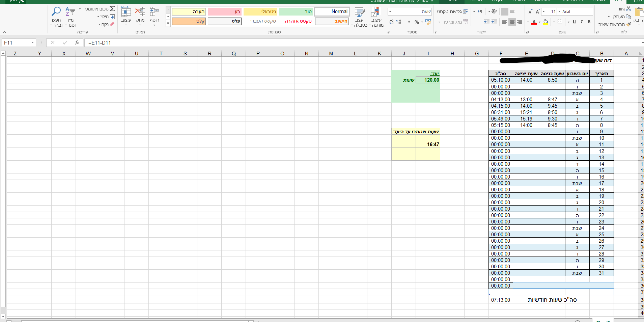
Task: Toggle top vertical alignment
Action: (520, 11)
